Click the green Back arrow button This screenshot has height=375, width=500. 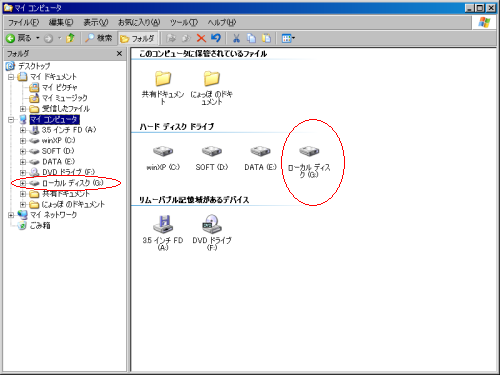[x=11, y=38]
